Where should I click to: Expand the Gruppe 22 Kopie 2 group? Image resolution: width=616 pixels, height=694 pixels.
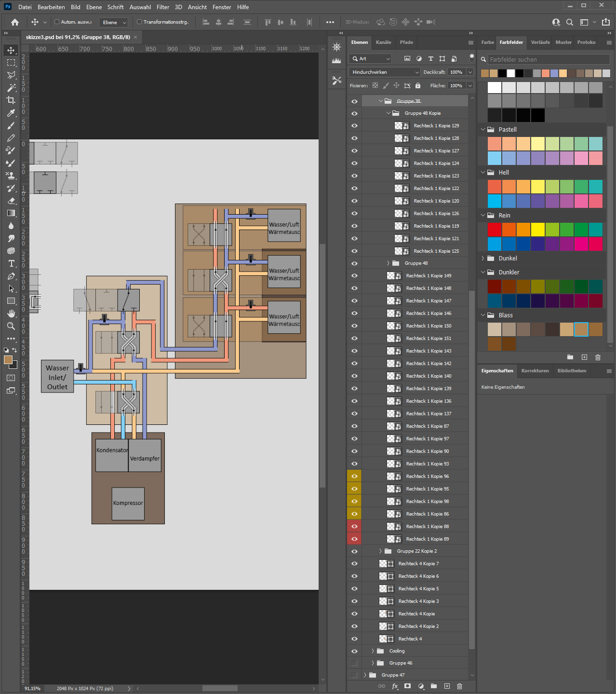point(380,551)
